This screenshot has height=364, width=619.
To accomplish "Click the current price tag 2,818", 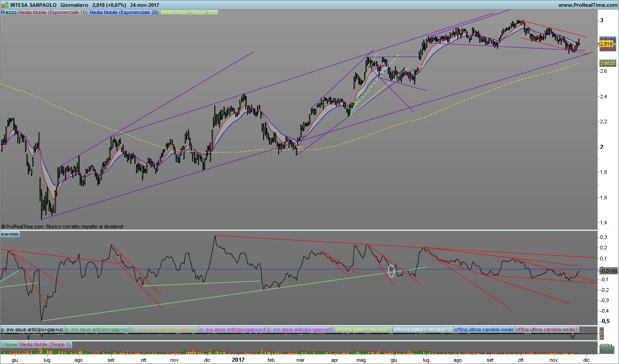I will (606, 44).
